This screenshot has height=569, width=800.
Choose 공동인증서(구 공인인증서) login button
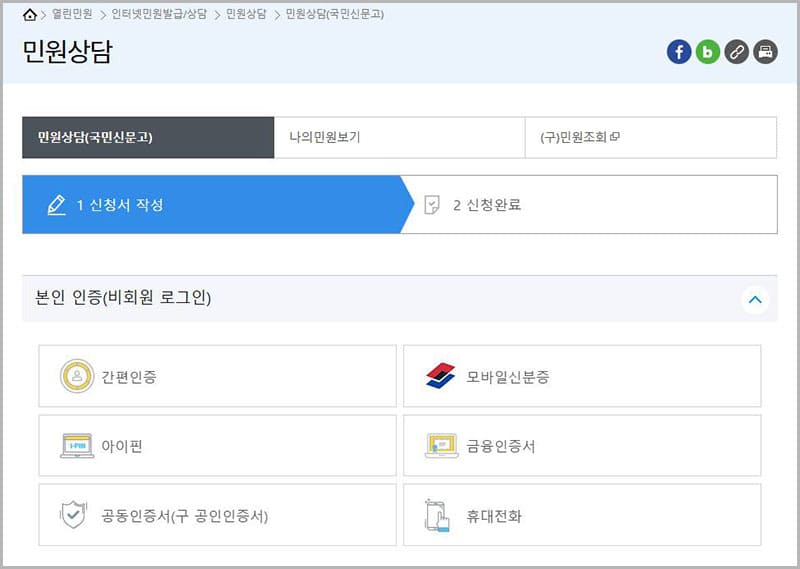(217, 516)
